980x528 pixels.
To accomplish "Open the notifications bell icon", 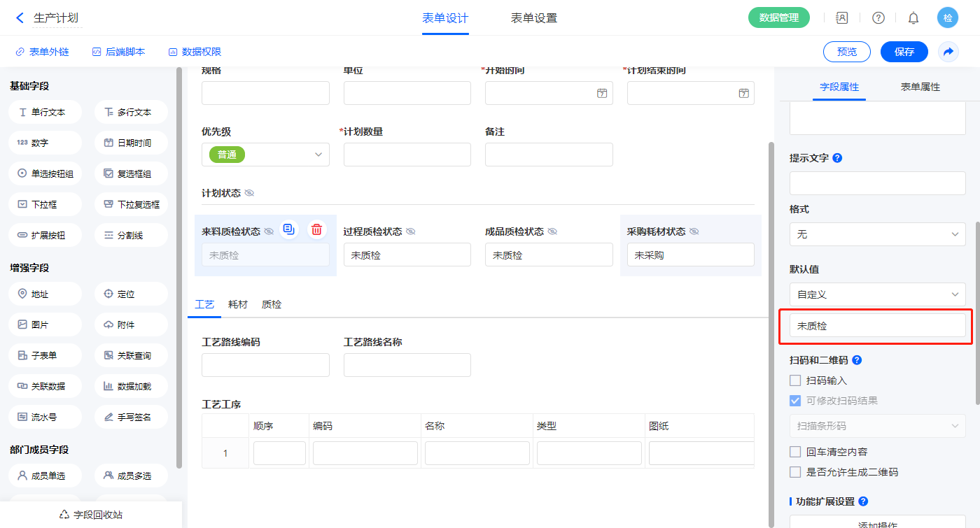I will pyautogui.click(x=913, y=18).
